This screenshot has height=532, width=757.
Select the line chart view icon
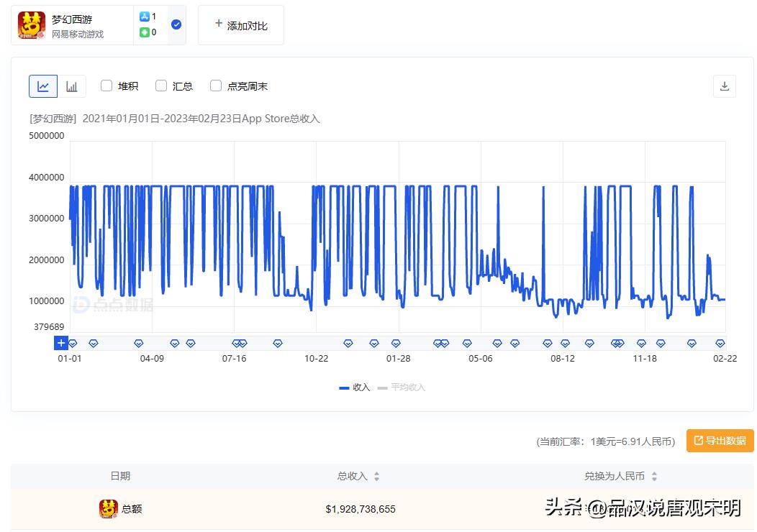pyautogui.click(x=43, y=86)
